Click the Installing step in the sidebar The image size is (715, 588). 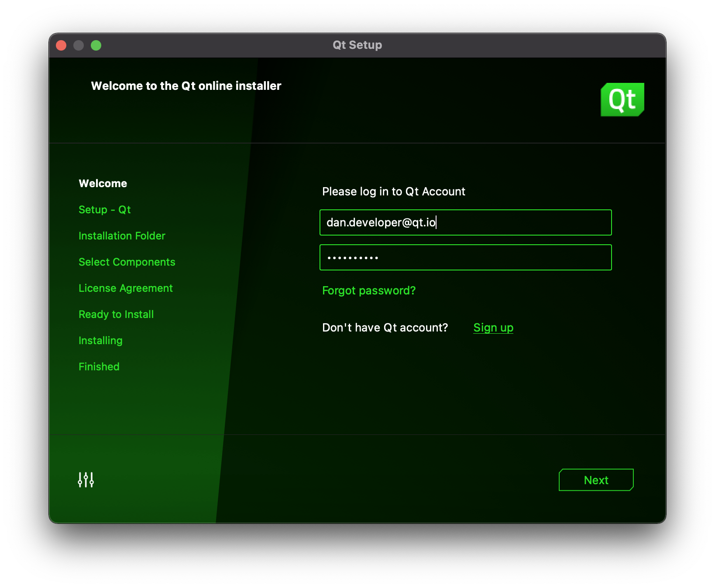tap(100, 341)
